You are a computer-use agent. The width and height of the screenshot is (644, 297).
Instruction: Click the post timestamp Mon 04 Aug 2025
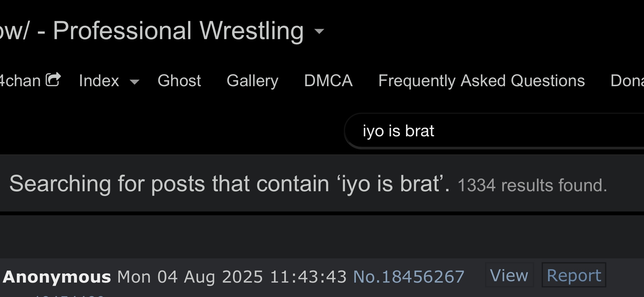(232, 277)
